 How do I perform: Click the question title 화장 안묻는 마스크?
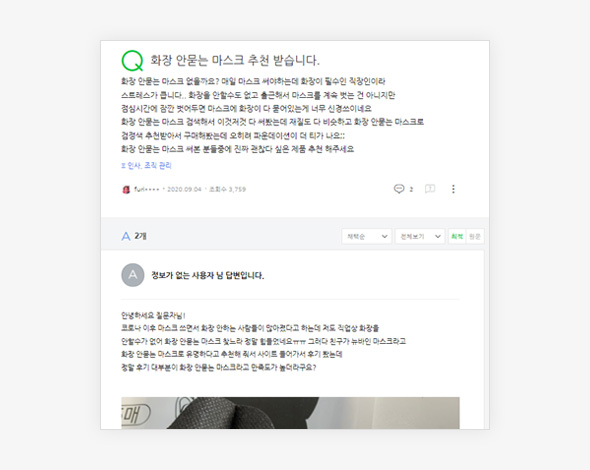point(235,60)
